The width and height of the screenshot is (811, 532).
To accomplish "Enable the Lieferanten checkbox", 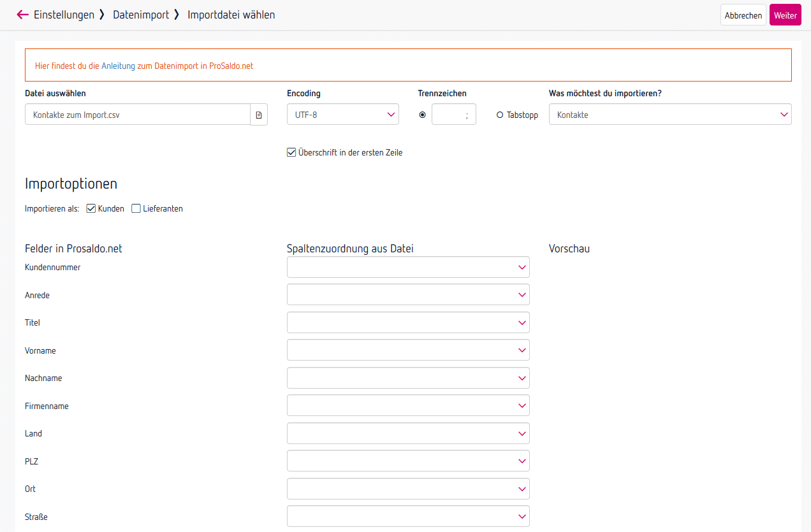I will (136, 208).
